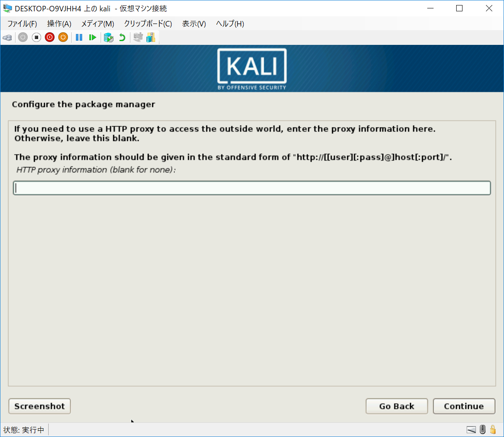
Task: Open the ヘルプ(H) menu
Action: click(230, 24)
